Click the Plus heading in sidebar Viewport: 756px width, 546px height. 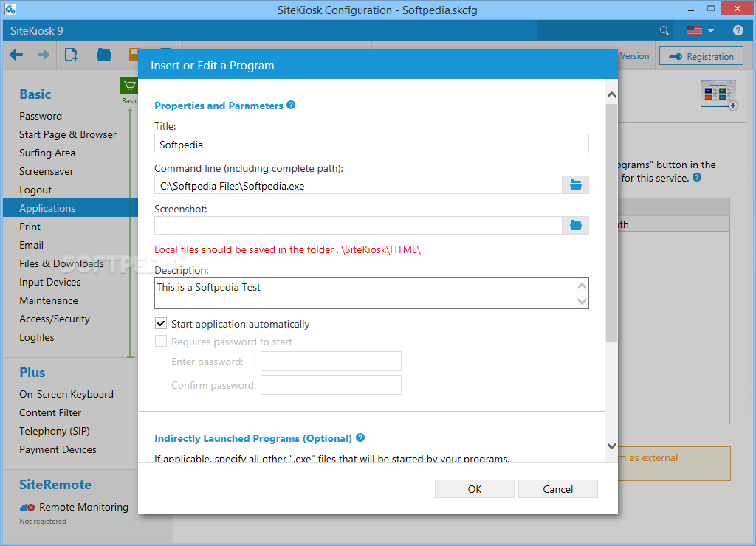tap(32, 372)
